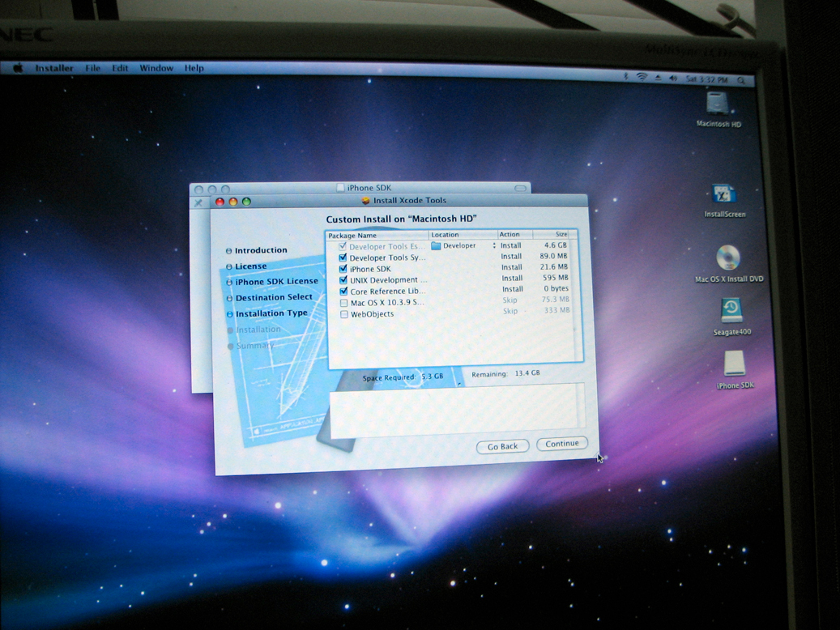This screenshot has height=630, width=840.
Task: Select the WebObjects package row name
Action: 373,314
